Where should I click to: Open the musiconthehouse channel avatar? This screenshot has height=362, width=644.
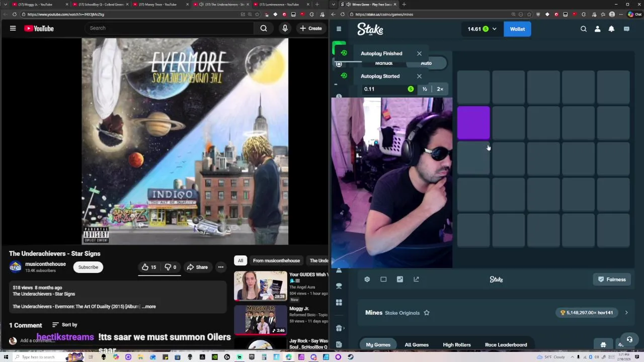16,267
